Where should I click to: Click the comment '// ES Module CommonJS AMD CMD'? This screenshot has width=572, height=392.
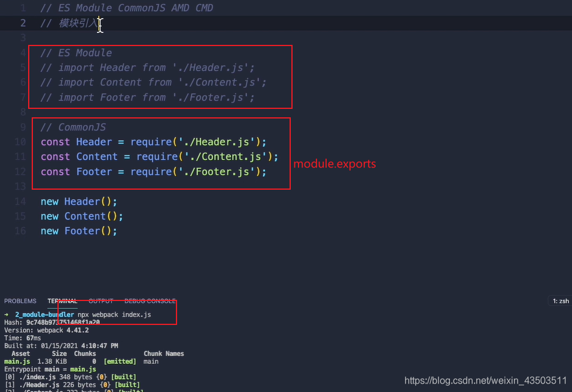[127, 8]
